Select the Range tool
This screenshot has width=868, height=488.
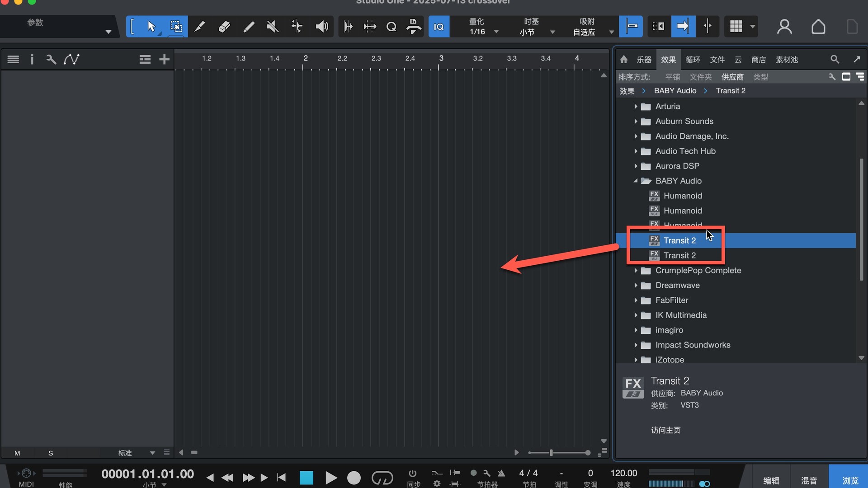click(176, 27)
